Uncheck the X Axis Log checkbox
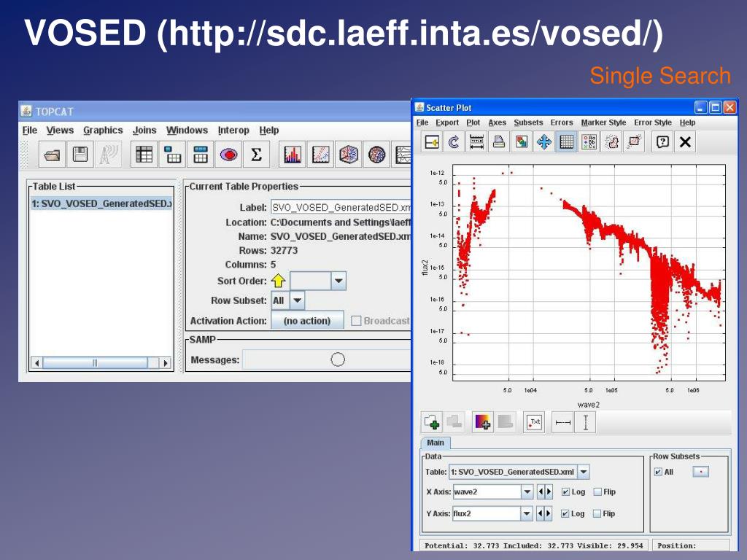The width and height of the screenshot is (747, 560). pyautogui.click(x=565, y=492)
